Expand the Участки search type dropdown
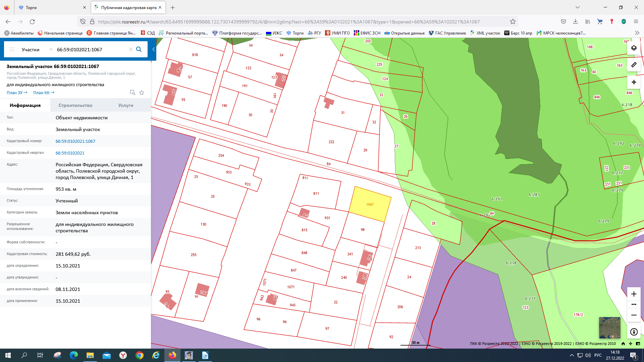The width and height of the screenshot is (644, 362). click(x=51, y=49)
